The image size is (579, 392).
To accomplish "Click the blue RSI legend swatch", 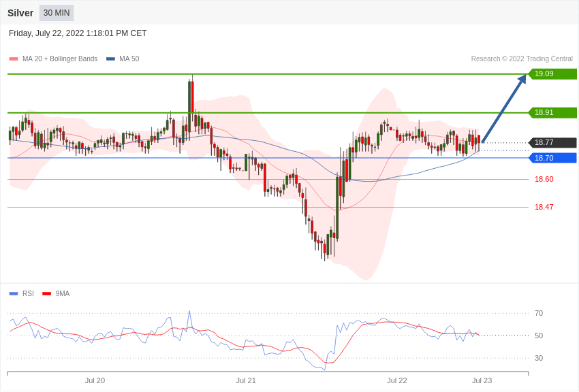I will point(14,293).
